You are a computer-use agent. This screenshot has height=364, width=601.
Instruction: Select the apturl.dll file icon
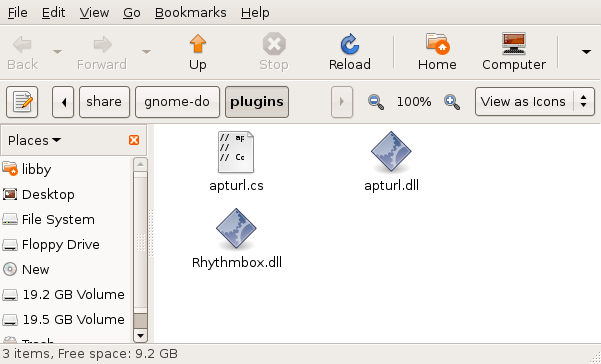391,152
